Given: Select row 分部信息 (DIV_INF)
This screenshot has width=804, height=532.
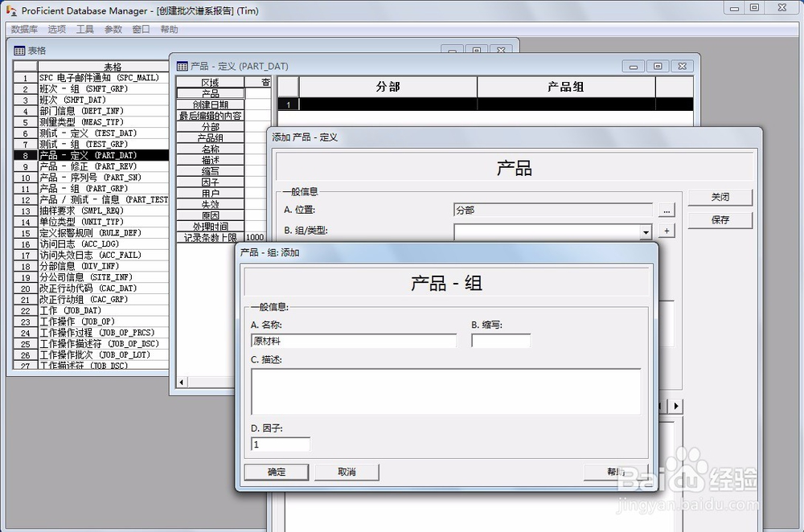Looking at the screenshot, I should (103, 267).
